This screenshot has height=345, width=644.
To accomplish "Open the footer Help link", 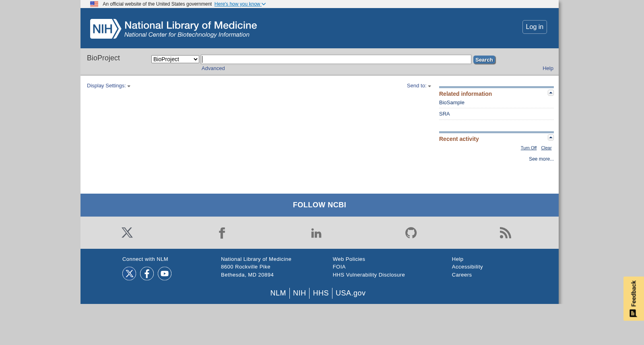I will click(x=458, y=259).
